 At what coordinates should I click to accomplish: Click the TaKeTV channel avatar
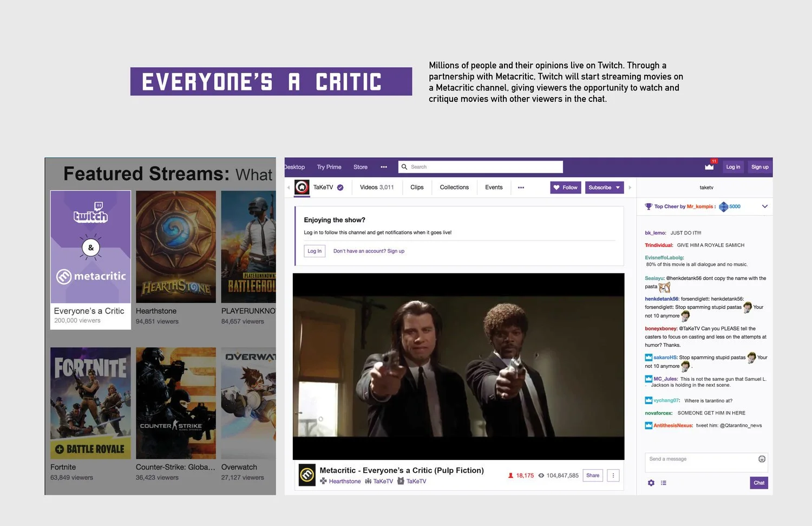pos(302,187)
